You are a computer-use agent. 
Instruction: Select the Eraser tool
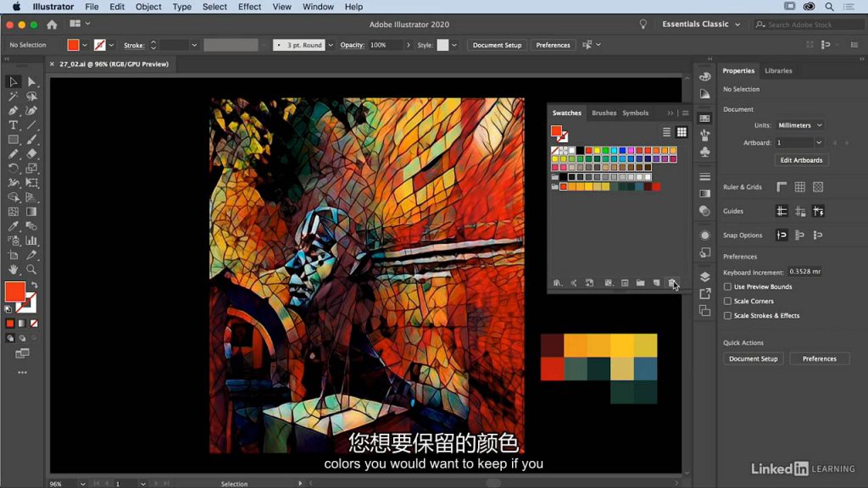coord(31,154)
